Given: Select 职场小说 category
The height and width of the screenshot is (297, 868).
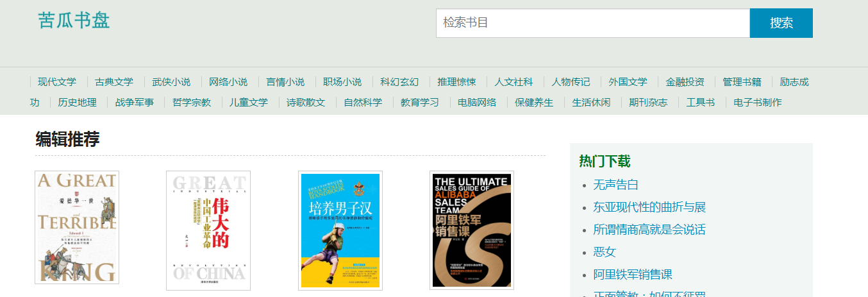Looking at the screenshot, I should pyautogui.click(x=342, y=82).
